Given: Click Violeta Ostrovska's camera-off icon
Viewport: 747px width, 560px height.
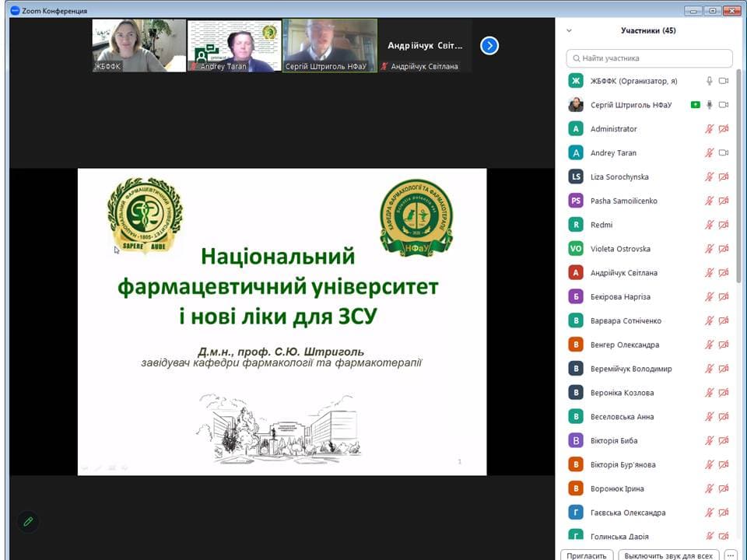Looking at the screenshot, I should [x=724, y=249].
